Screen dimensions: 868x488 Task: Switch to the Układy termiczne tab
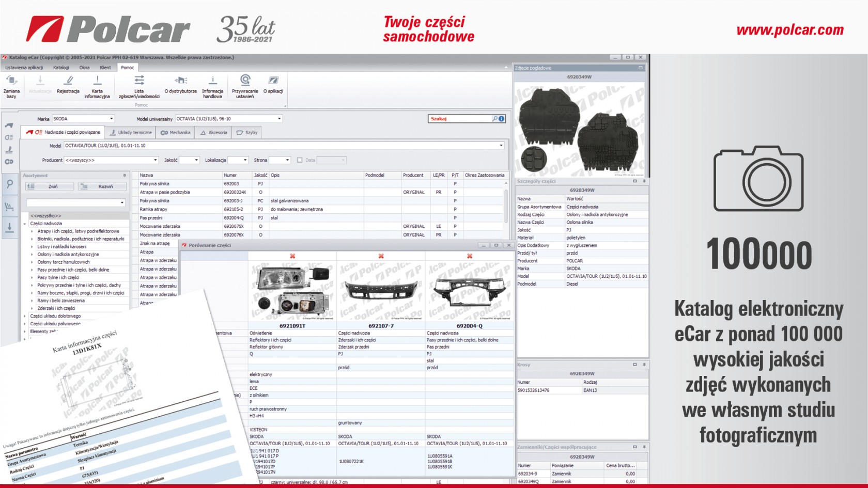[x=131, y=133]
